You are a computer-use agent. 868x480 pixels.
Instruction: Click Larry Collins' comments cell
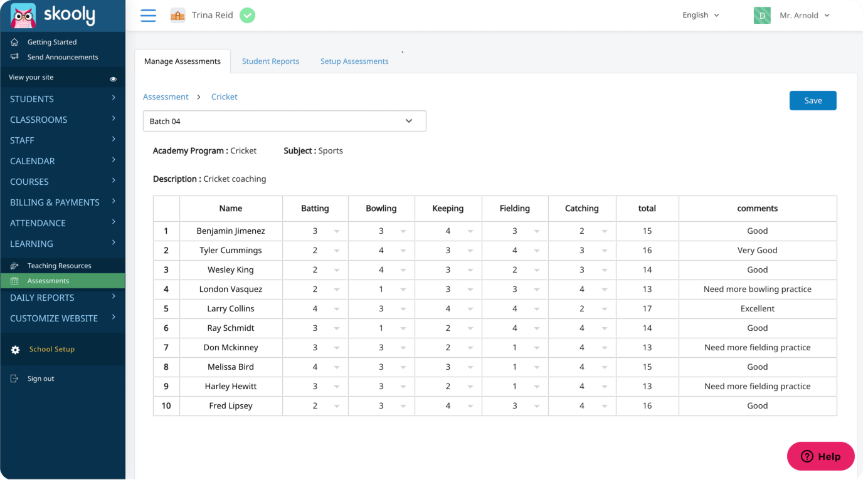(757, 309)
